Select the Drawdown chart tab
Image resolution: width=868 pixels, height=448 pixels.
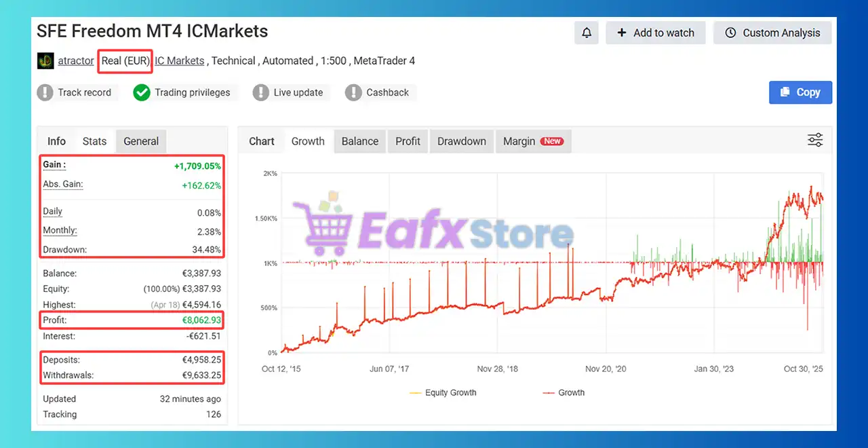(x=461, y=141)
